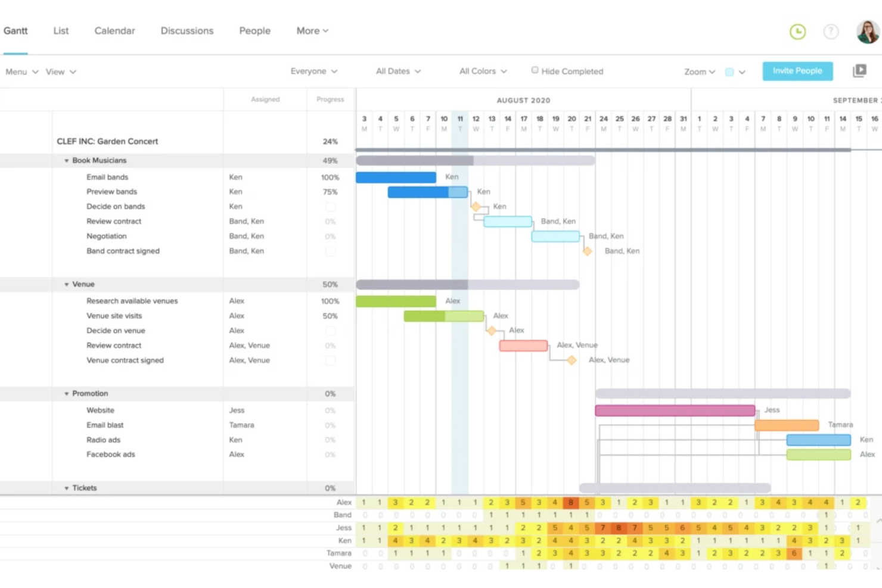Switch to the People tab

(x=255, y=30)
